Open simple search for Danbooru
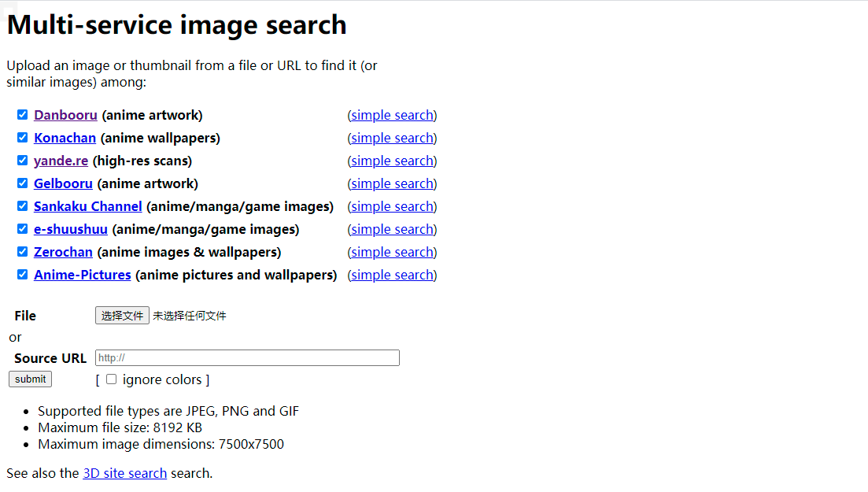Viewport: 868px width, 492px height. (392, 115)
